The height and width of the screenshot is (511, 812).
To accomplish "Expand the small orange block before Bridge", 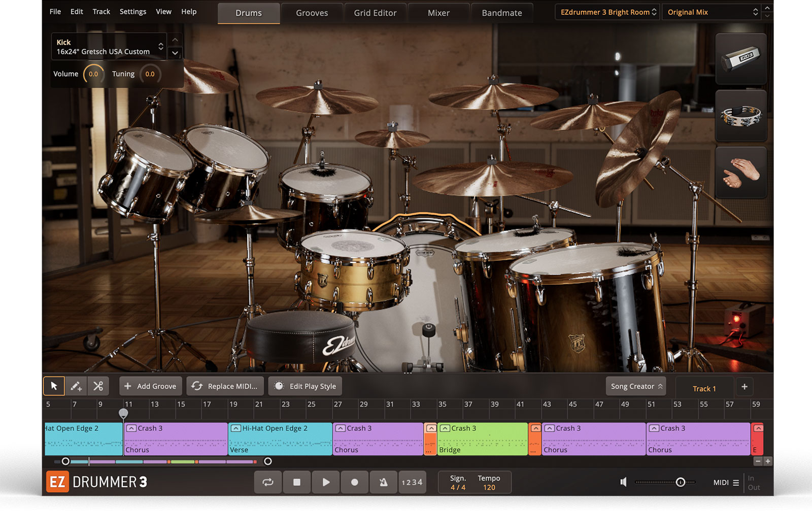I will 431,428.
